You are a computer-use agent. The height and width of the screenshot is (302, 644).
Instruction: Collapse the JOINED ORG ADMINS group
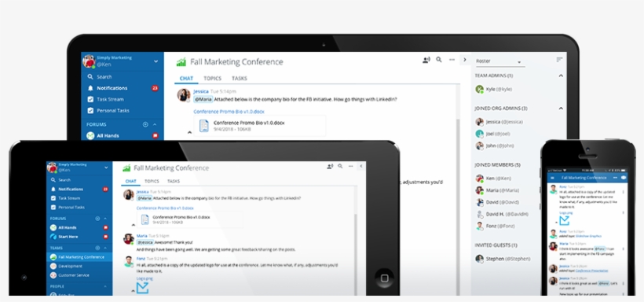click(x=561, y=109)
